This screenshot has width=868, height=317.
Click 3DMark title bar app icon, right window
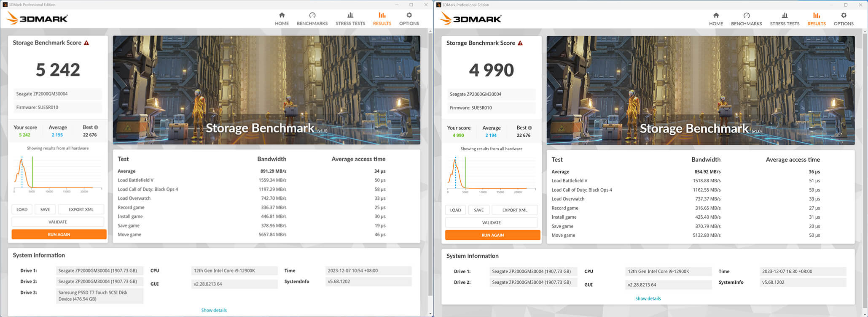coord(438,5)
